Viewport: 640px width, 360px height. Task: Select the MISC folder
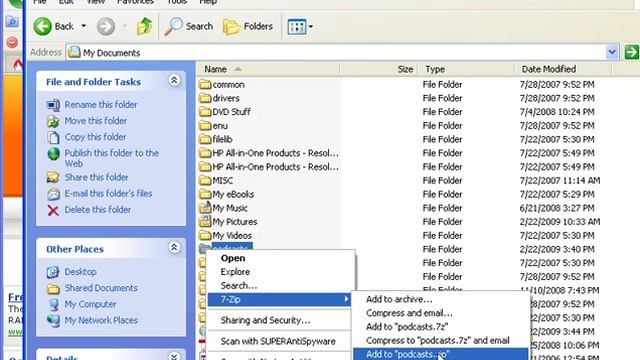point(216,181)
